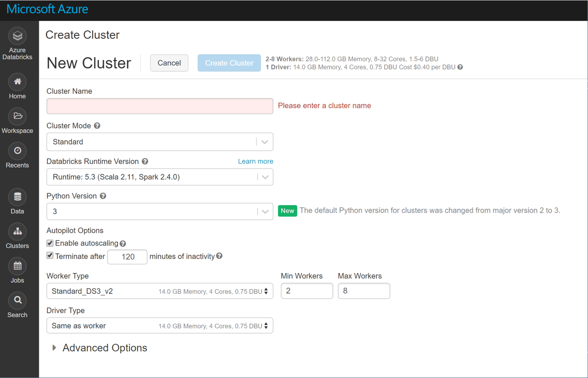Viewport: 588px width, 378px height.
Task: Open Azure Databricks logo in sidebar
Action: tap(17, 36)
